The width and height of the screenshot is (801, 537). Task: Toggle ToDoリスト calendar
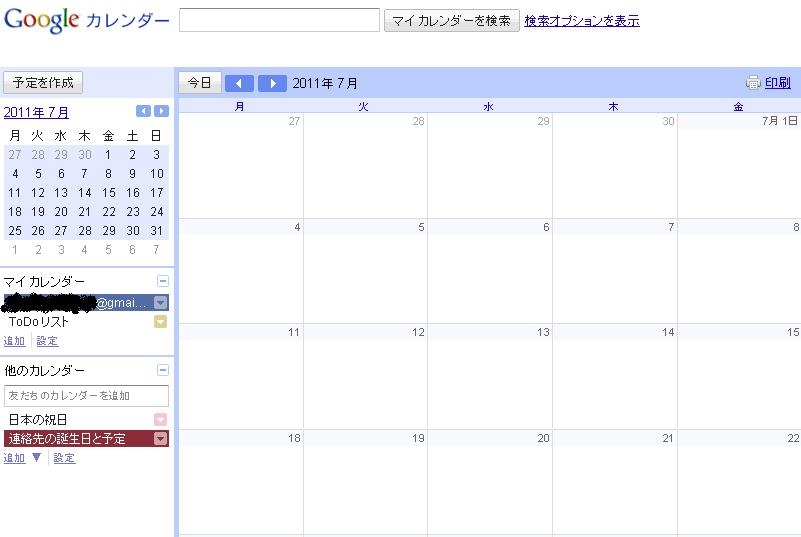pos(38,321)
